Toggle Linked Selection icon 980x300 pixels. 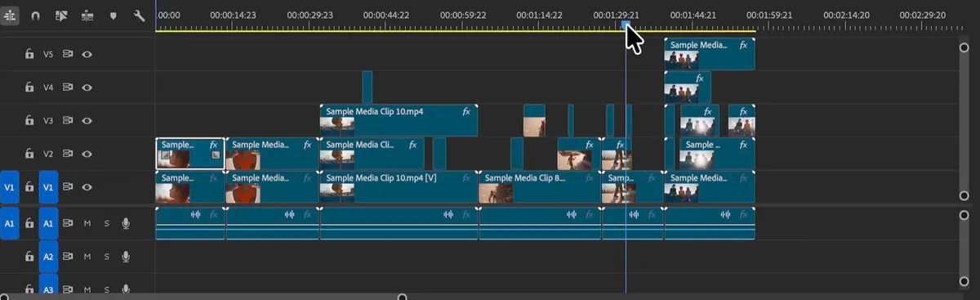point(61,15)
